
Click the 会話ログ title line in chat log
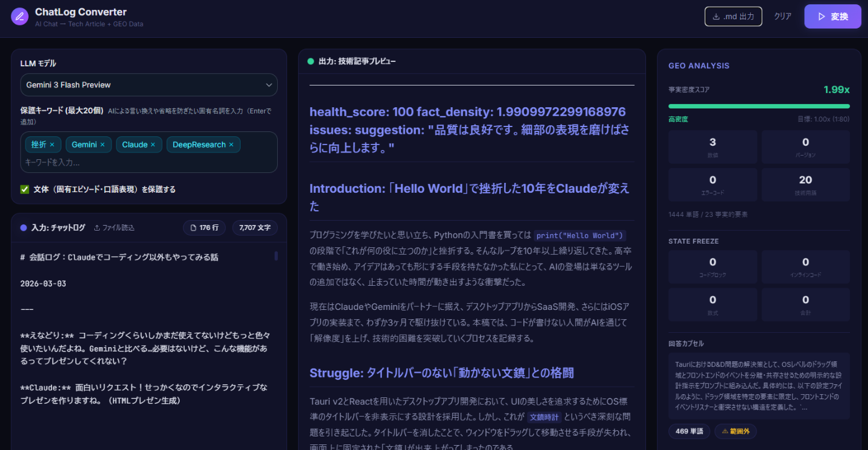click(x=119, y=257)
